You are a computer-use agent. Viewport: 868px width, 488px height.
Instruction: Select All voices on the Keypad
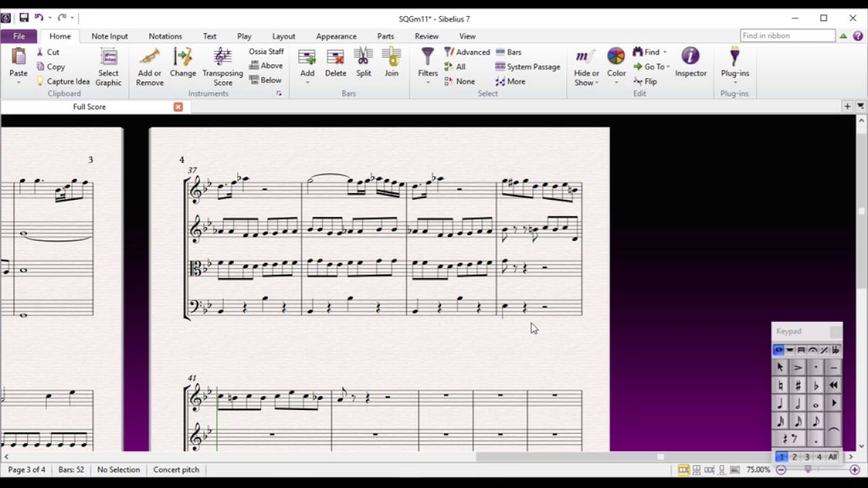[833, 457]
